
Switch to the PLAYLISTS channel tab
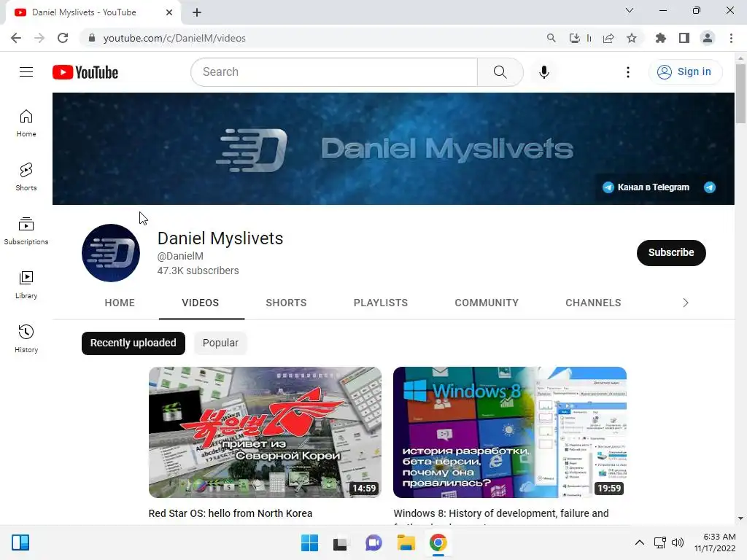[x=381, y=303]
